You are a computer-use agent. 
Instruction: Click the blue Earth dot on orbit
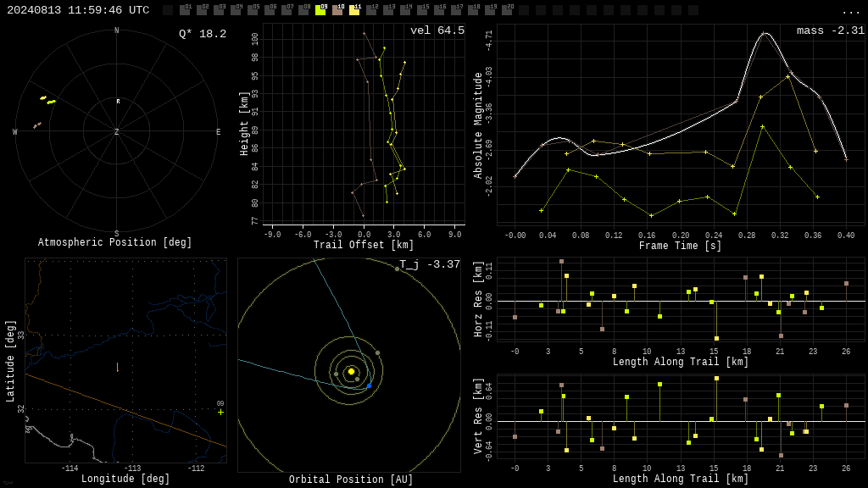[369, 385]
